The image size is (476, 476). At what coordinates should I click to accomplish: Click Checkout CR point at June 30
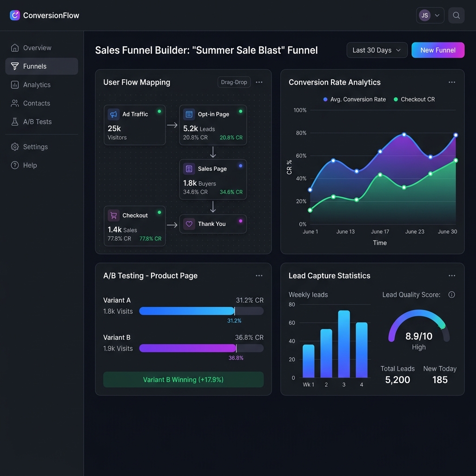pos(456,160)
